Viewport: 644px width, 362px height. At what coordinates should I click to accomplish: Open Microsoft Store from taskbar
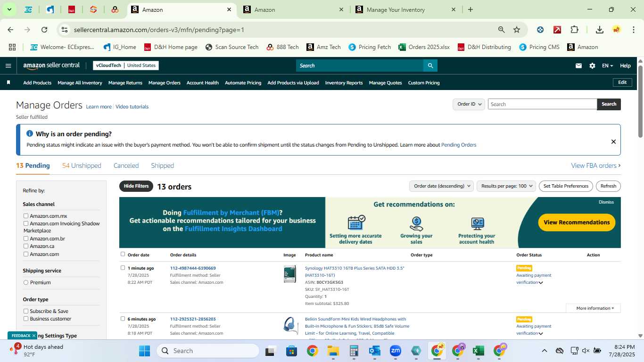click(291, 351)
